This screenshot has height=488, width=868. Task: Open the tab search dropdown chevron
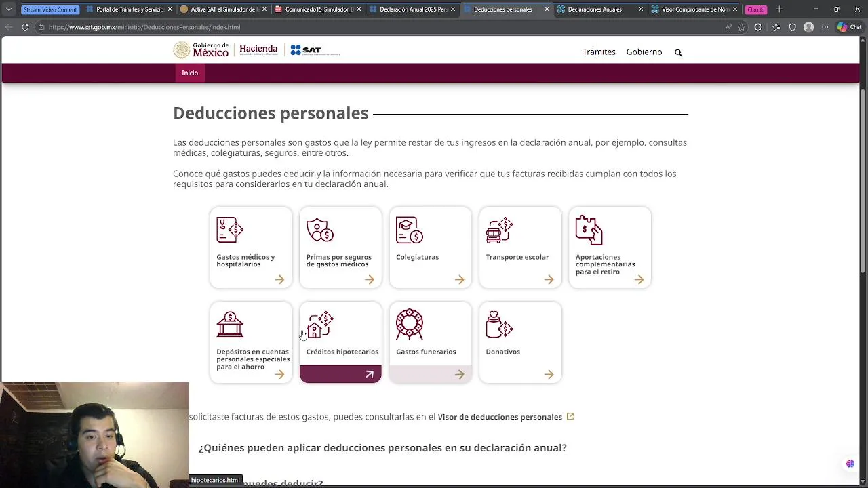(x=9, y=9)
